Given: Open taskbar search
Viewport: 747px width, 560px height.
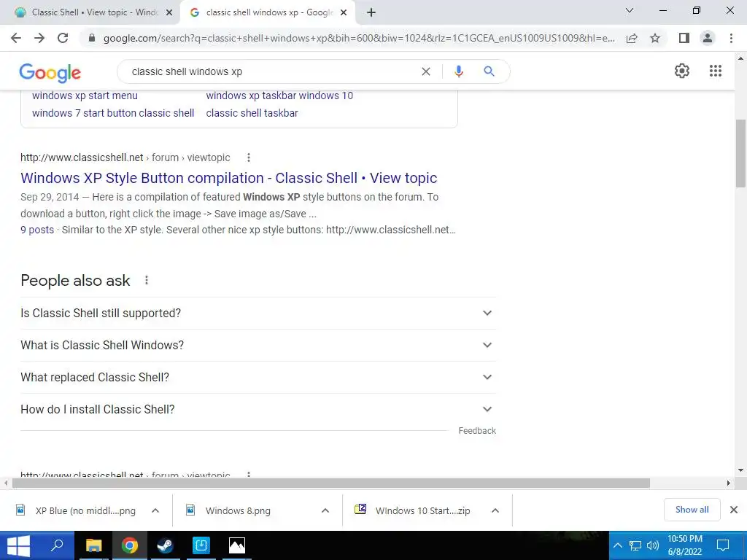Looking at the screenshot, I should pyautogui.click(x=56, y=545).
